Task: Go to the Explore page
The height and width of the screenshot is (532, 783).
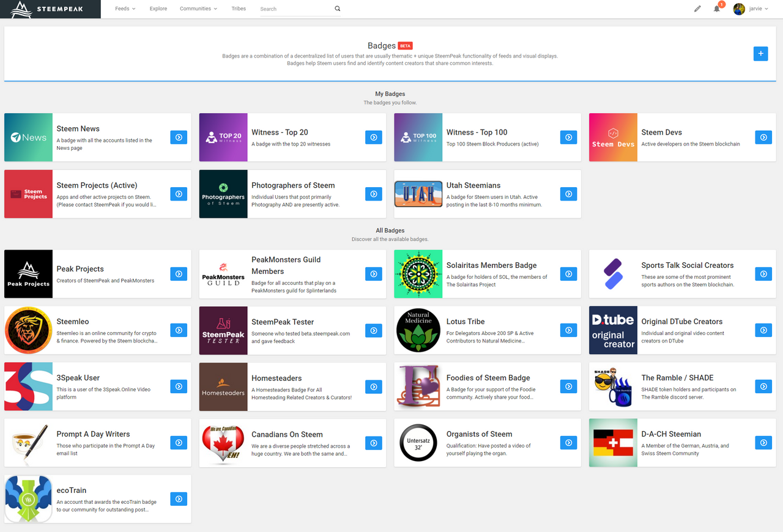Action: point(158,9)
